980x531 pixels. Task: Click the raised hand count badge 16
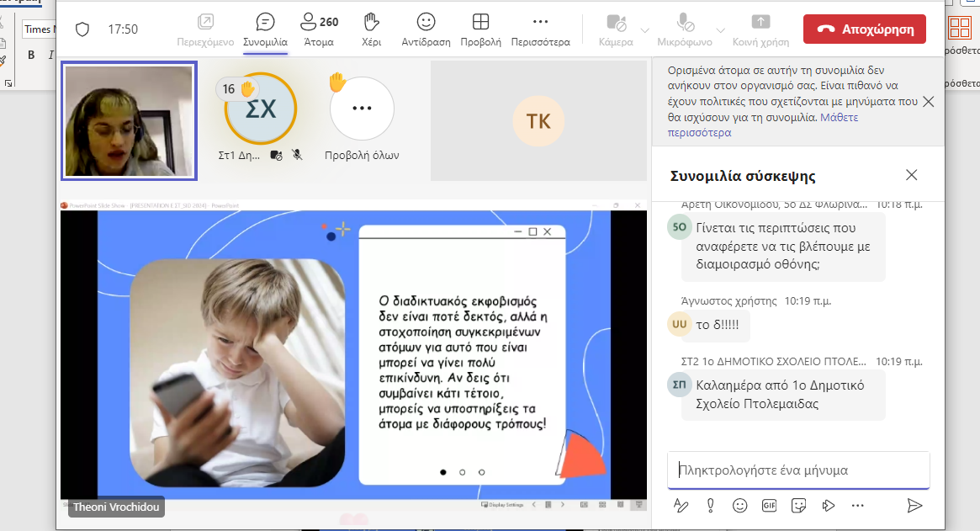(x=237, y=89)
